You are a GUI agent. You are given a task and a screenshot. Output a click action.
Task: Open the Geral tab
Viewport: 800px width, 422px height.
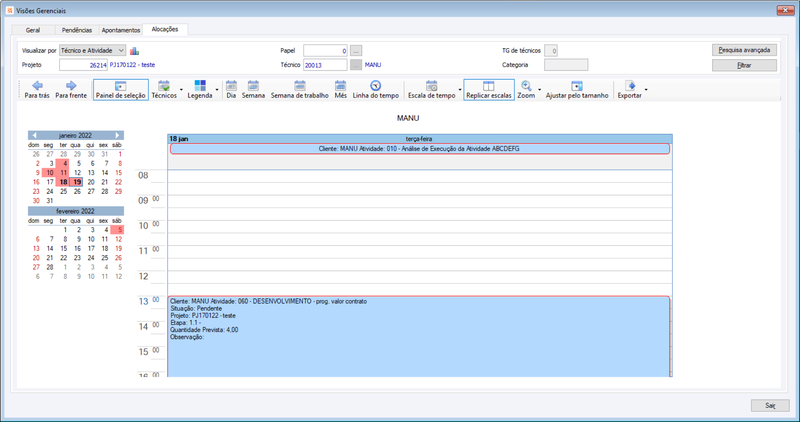(x=33, y=30)
